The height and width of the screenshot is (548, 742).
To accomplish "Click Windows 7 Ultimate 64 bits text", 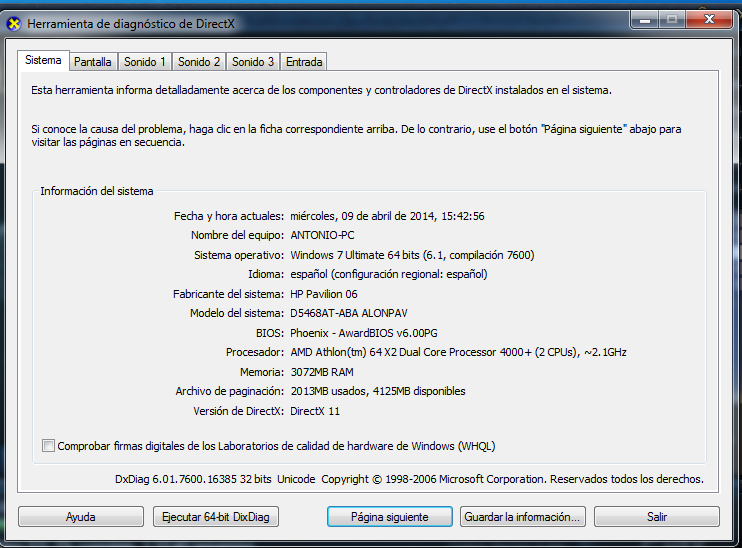I will pos(412,255).
